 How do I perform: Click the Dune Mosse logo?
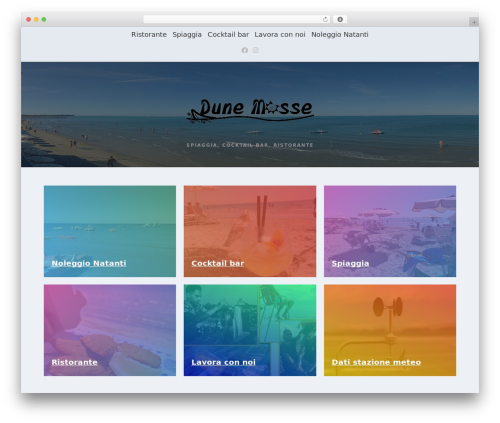(250, 111)
